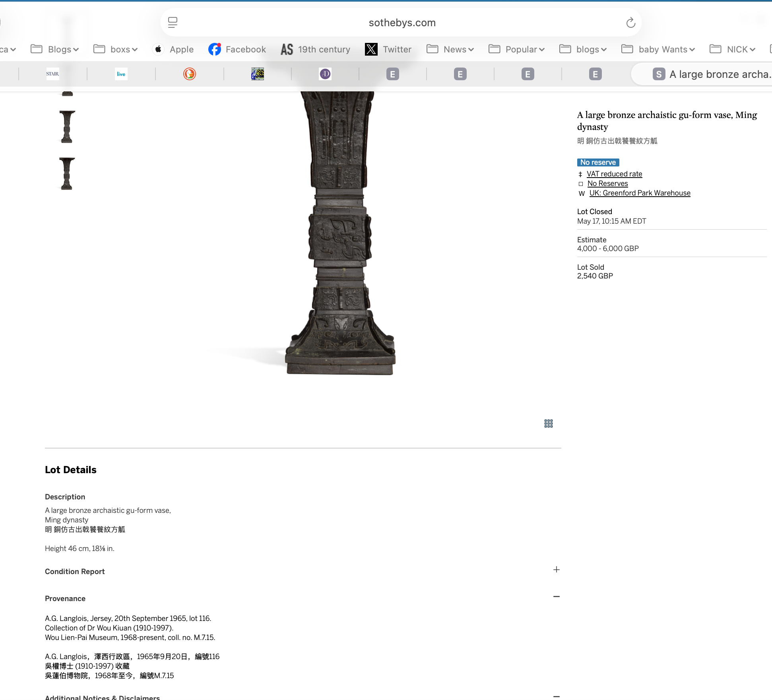Reload the page with the refresh icon
This screenshot has height=700, width=772.
click(x=630, y=23)
